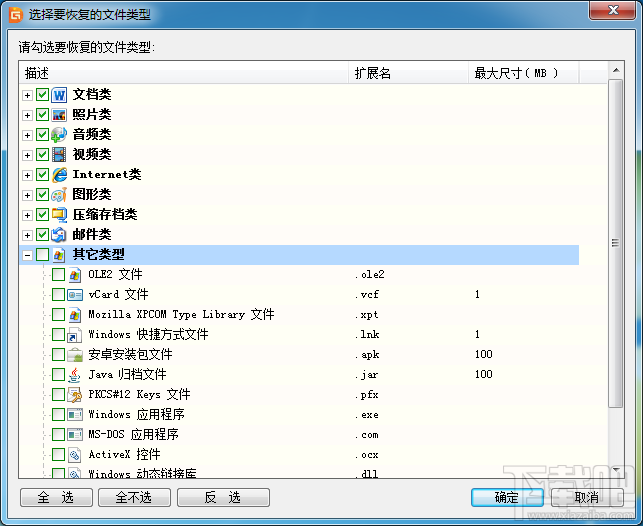Click the 全选 button

pos(57,498)
